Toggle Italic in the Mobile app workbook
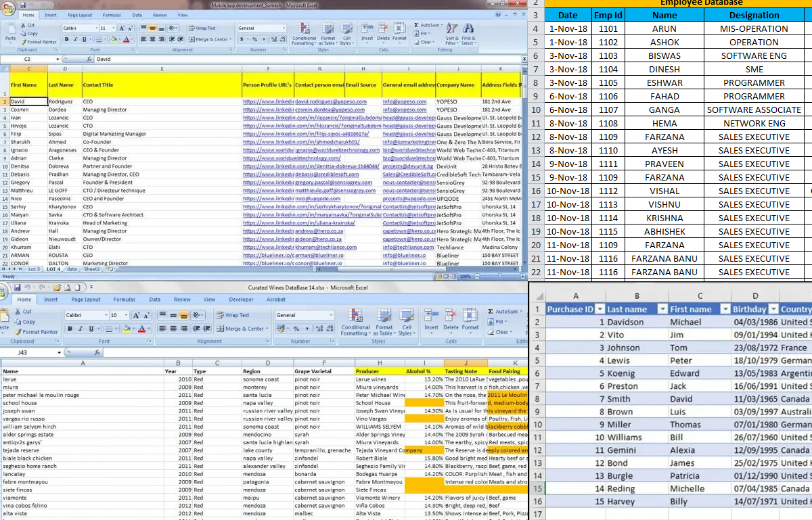The height and width of the screenshot is (520, 812). pos(76,39)
